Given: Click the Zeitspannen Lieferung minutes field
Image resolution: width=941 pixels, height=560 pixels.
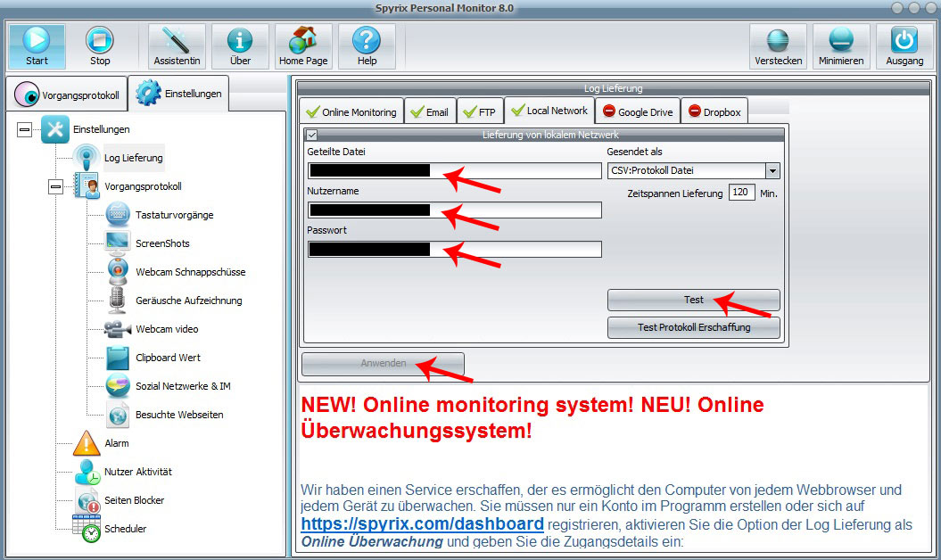Looking at the screenshot, I should click(x=742, y=192).
